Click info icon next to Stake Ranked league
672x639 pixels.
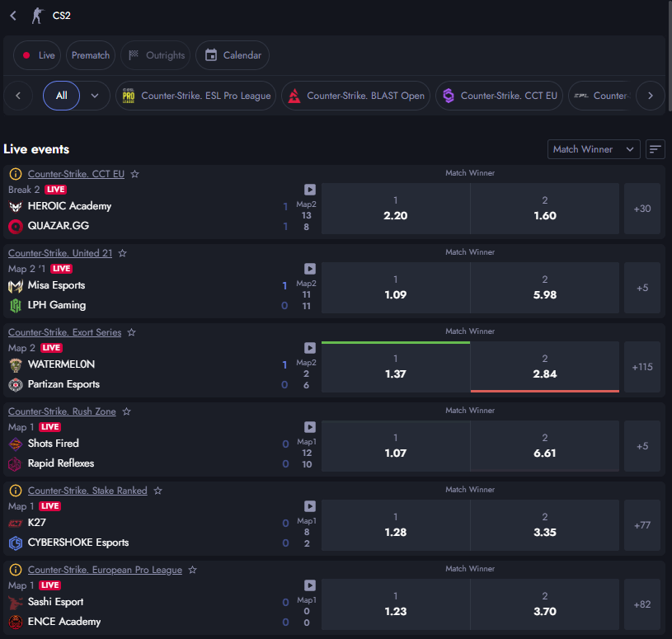click(x=16, y=491)
